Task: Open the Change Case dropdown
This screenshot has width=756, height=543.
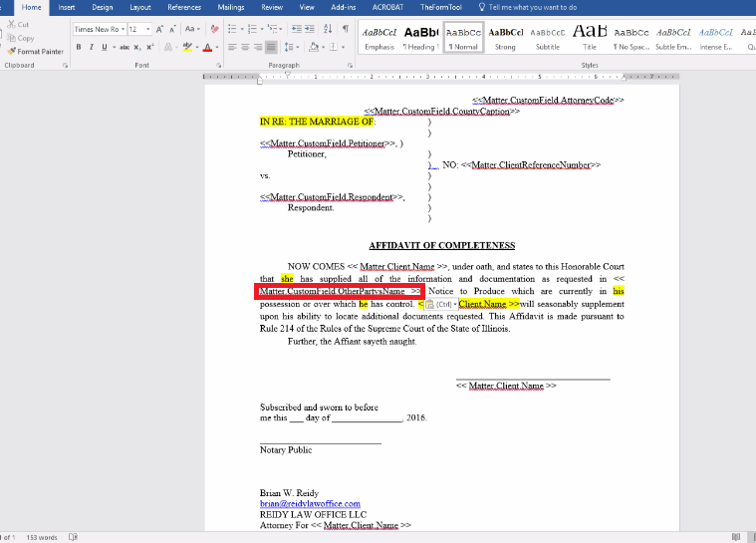Action: (x=192, y=29)
